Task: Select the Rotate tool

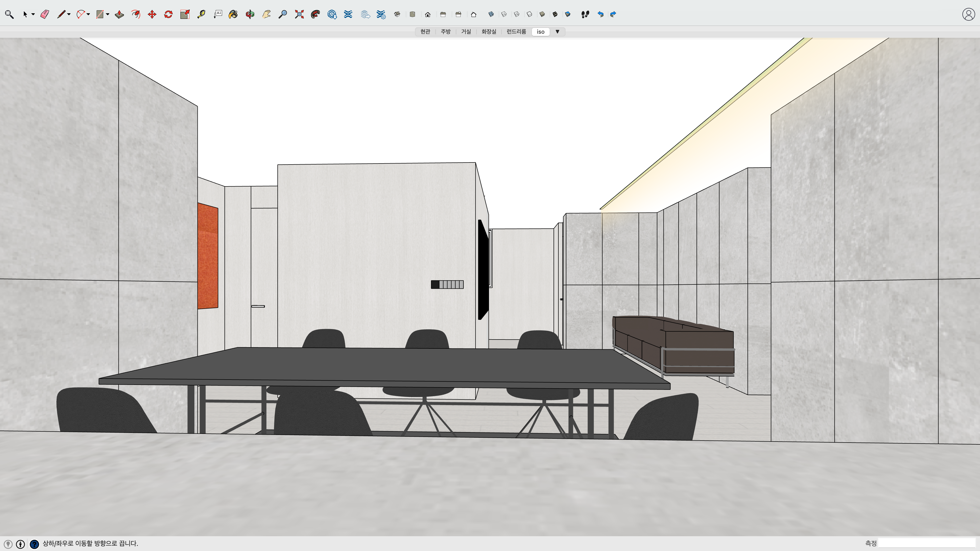Action: click(168, 15)
